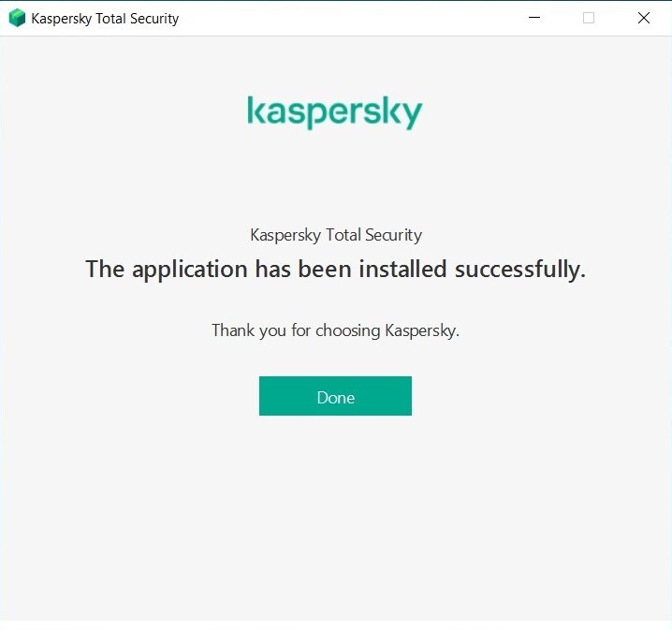The width and height of the screenshot is (672, 630).
Task: Minimize the Kaspersky installer window
Action: point(533,18)
